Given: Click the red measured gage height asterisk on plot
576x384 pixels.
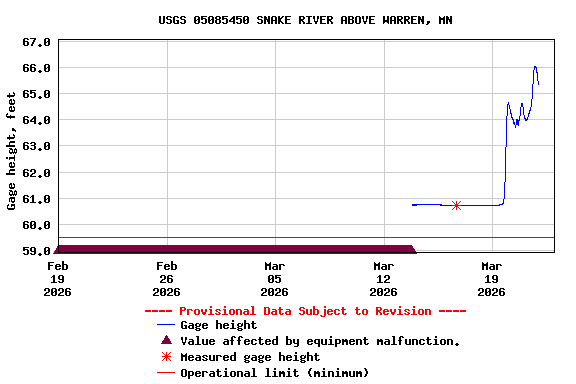Looking at the screenshot, I should [456, 205].
